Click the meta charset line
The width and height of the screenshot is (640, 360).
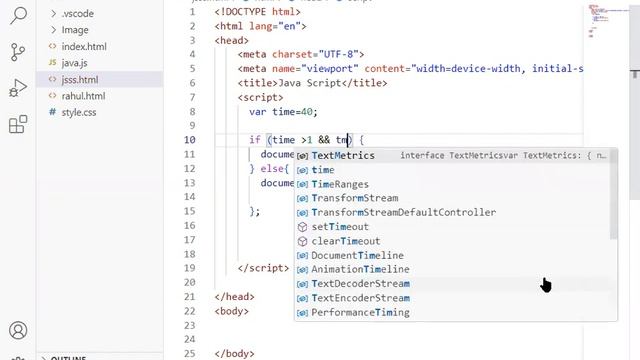(301, 54)
